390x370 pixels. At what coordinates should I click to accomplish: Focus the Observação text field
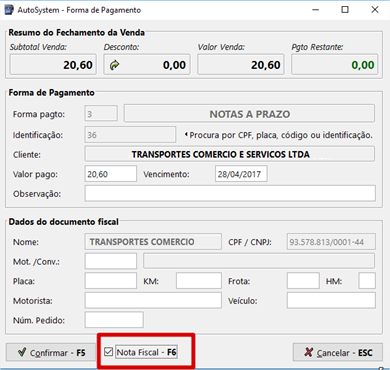click(x=230, y=194)
